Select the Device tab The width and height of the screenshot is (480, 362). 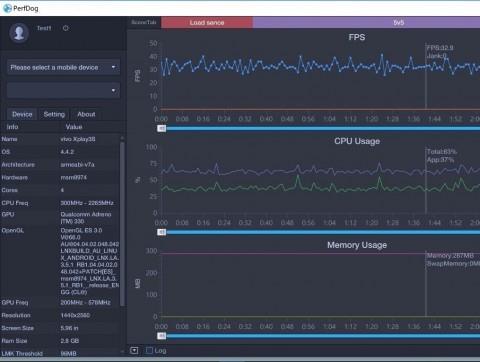[x=22, y=114]
